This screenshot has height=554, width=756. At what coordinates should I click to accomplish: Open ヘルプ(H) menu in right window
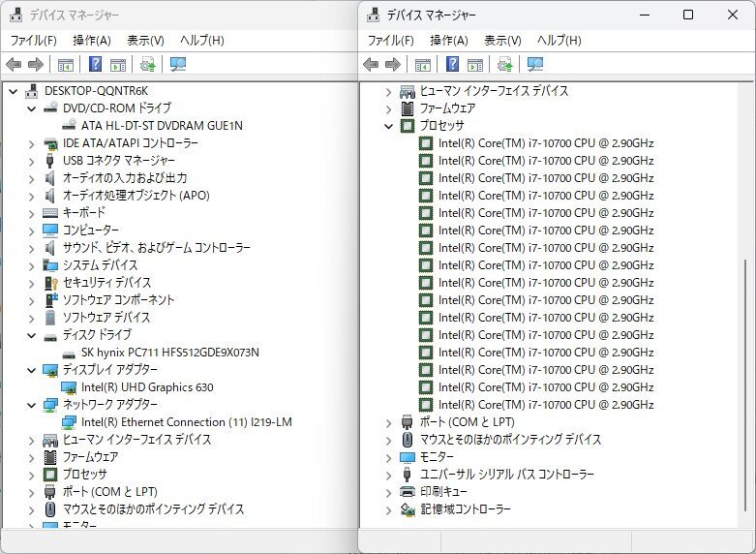[559, 41]
